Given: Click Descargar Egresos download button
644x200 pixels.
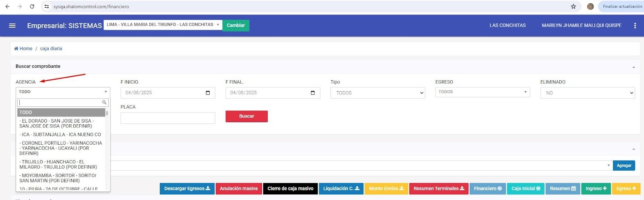Looking at the screenshot, I should coord(187,189).
